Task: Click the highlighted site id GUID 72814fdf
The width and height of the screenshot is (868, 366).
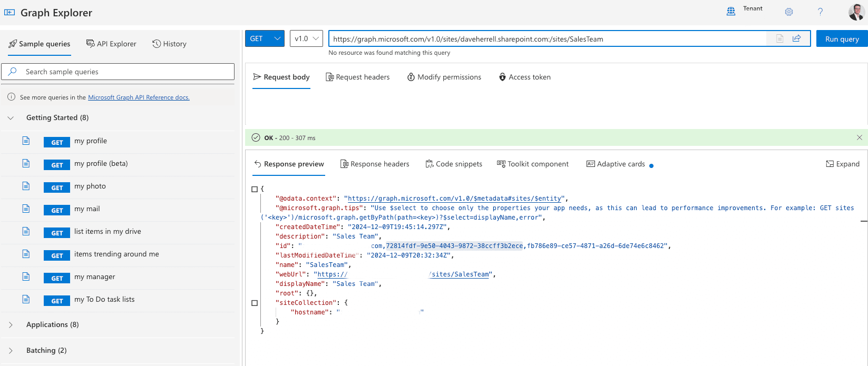Action: pos(454,246)
